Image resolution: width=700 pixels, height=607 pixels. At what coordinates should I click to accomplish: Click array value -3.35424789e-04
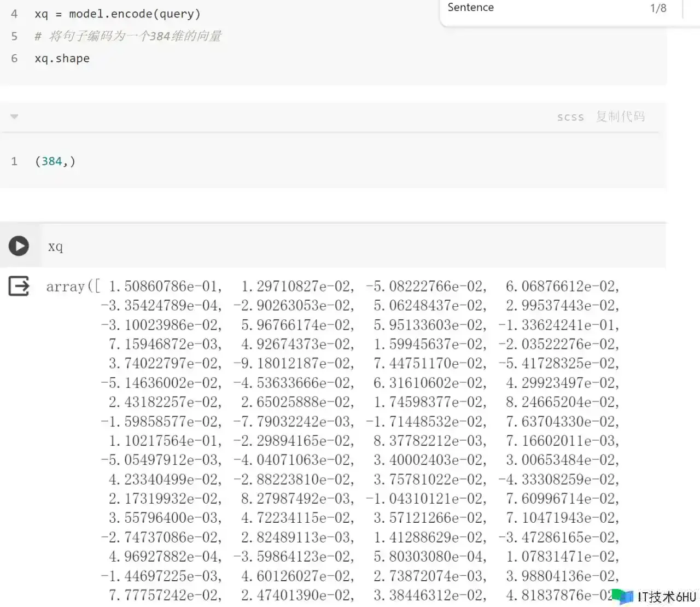(161, 305)
